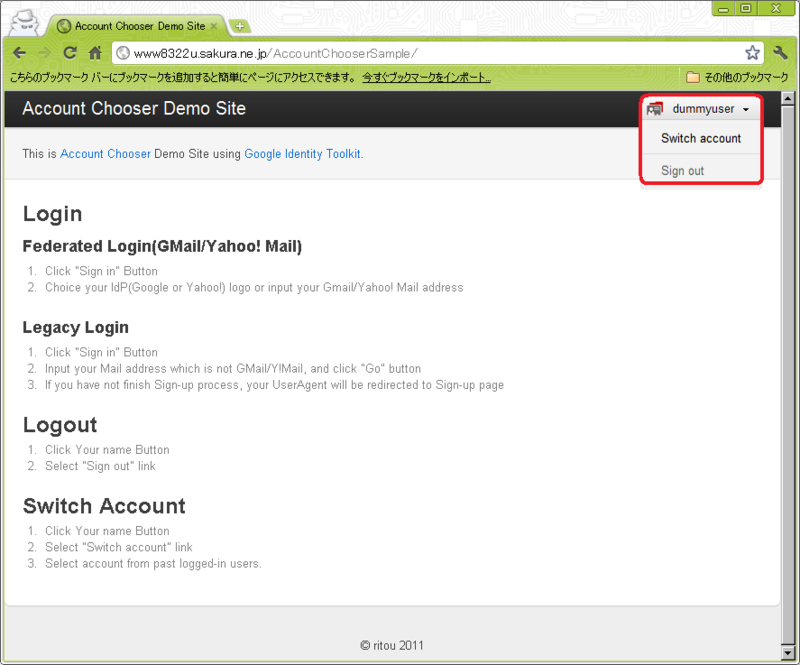Open a new tab with plus button
Image resolution: width=800 pixels, height=665 pixels.
(x=239, y=26)
